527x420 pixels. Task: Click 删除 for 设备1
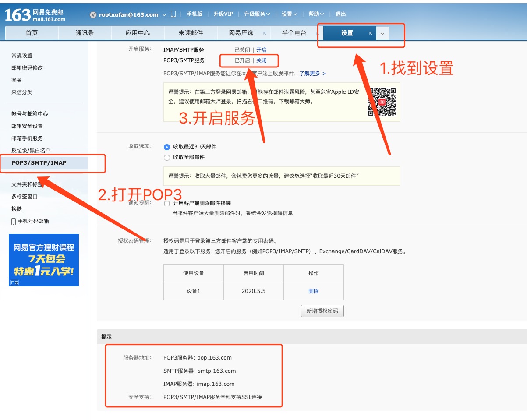point(314,291)
